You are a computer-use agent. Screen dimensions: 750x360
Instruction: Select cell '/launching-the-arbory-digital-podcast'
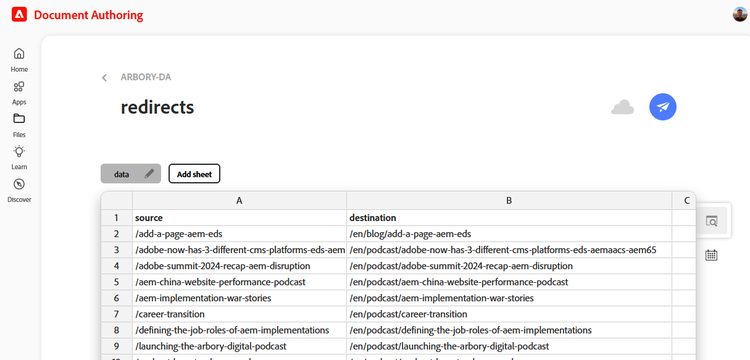click(x=239, y=346)
